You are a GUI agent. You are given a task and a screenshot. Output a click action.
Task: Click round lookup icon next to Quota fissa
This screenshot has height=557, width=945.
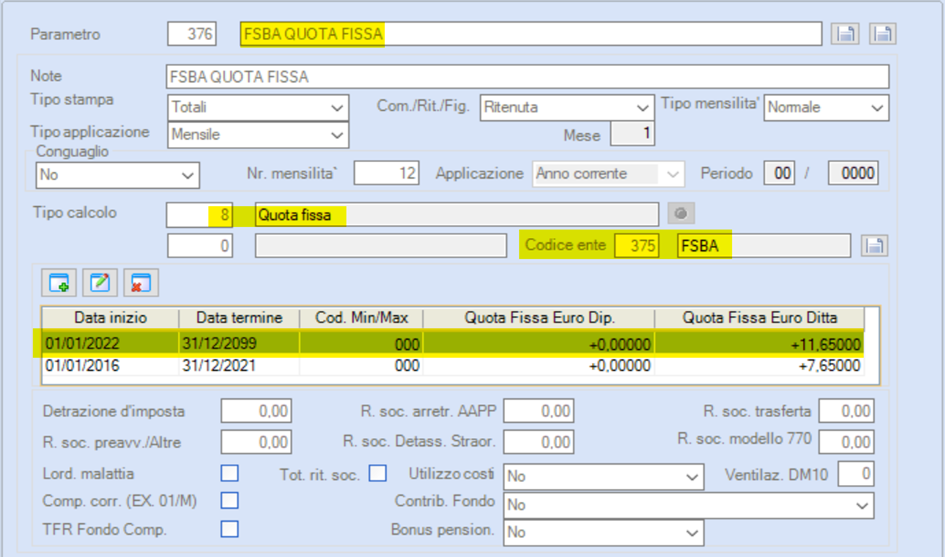click(681, 213)
